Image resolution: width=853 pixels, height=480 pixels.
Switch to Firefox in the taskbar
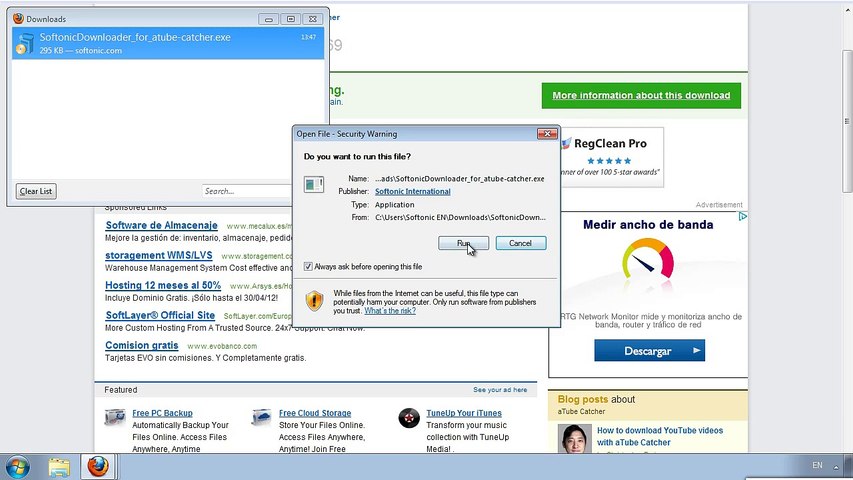(98, 466)
